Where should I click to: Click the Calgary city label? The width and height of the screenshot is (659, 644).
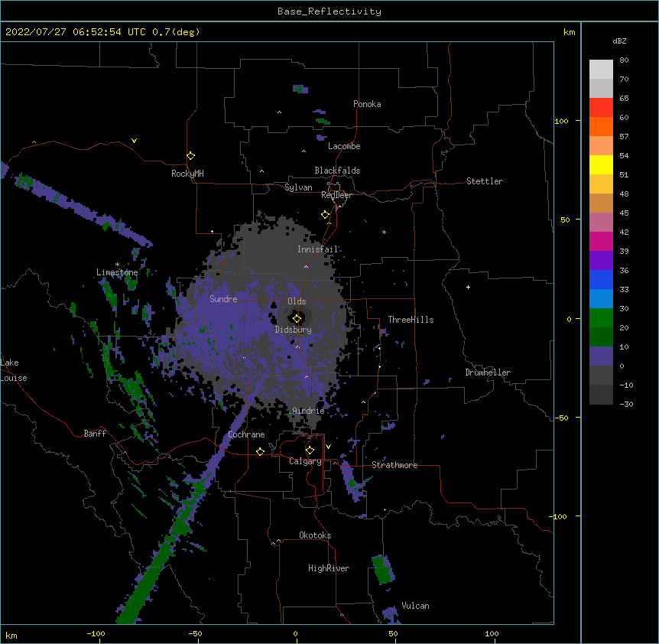point(305,461)
